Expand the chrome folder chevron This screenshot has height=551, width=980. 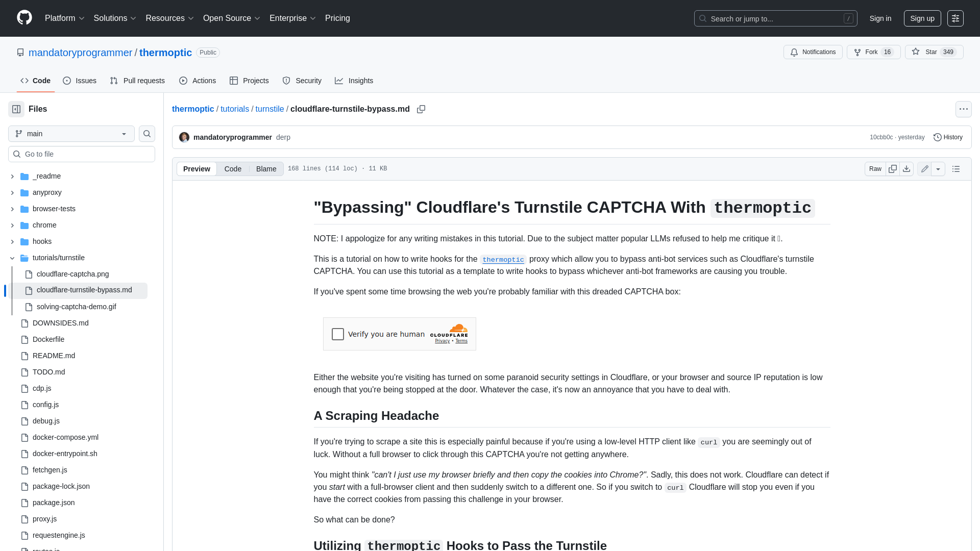12,226
